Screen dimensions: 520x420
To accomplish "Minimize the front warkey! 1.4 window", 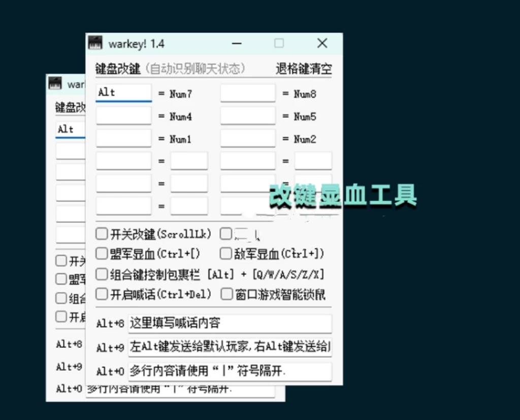I will tap(237, 44).
